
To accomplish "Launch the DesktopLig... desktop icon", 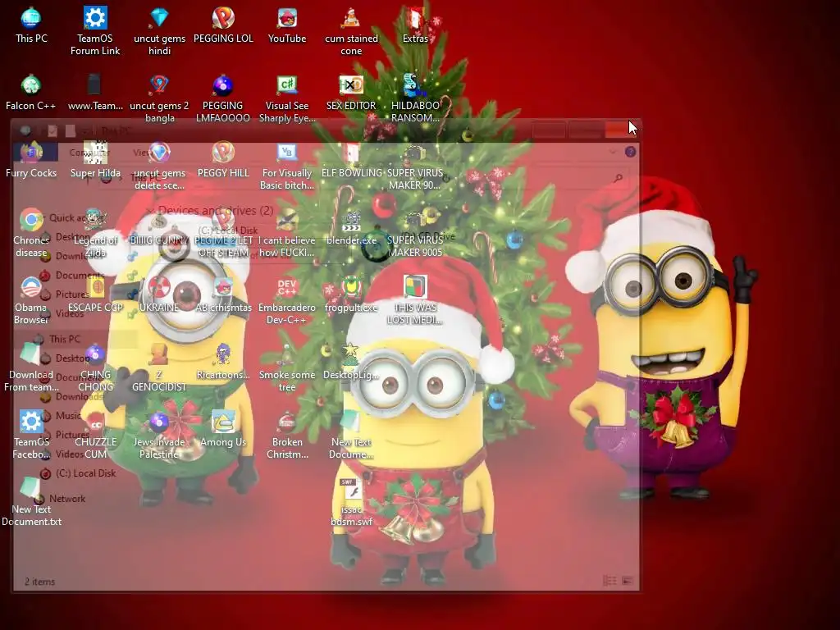I will [x=351, y=362].
